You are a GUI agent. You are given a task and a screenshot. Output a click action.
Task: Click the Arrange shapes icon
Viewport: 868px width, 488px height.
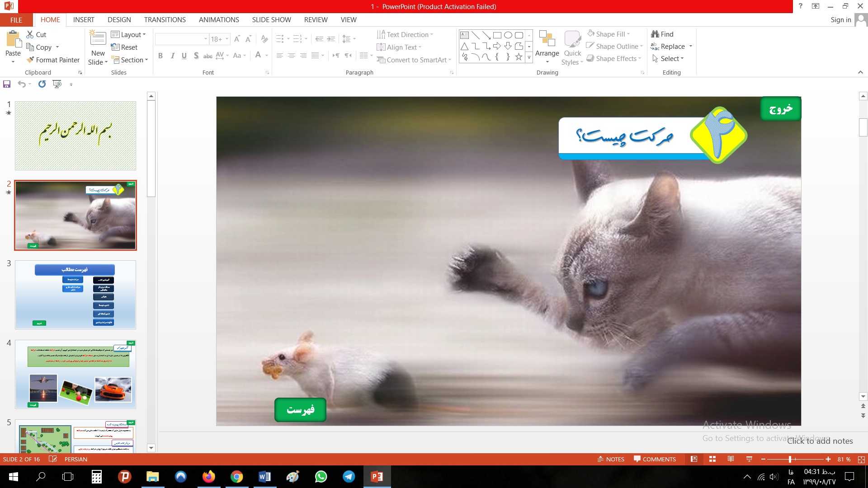point(547,40)
